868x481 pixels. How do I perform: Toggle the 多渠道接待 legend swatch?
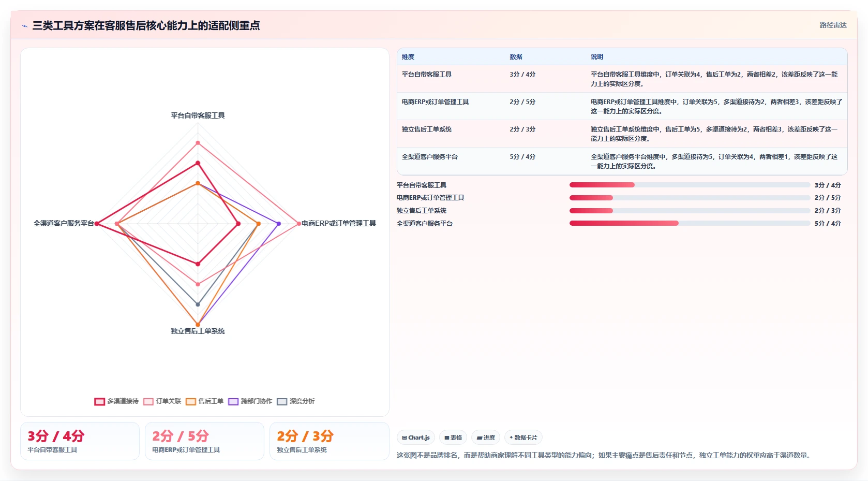pos(100,401)
